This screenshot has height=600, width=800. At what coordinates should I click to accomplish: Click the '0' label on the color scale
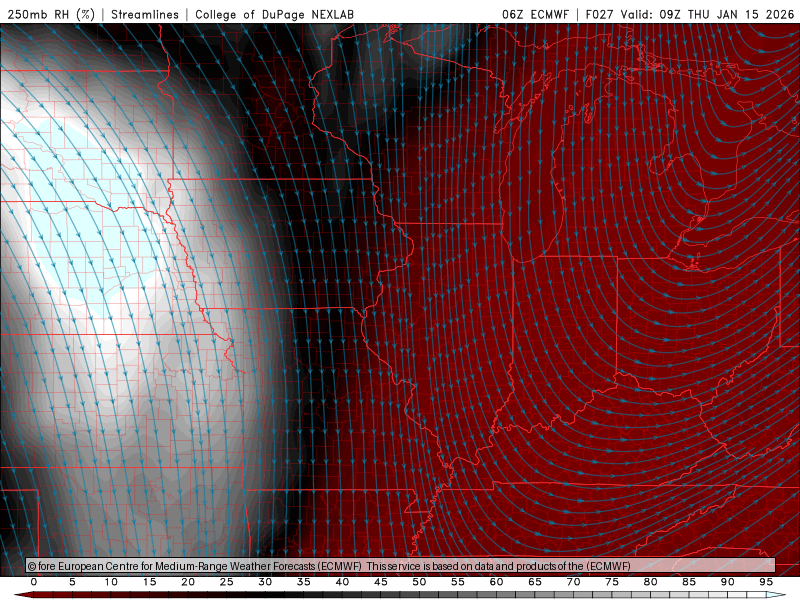(34, 582)
